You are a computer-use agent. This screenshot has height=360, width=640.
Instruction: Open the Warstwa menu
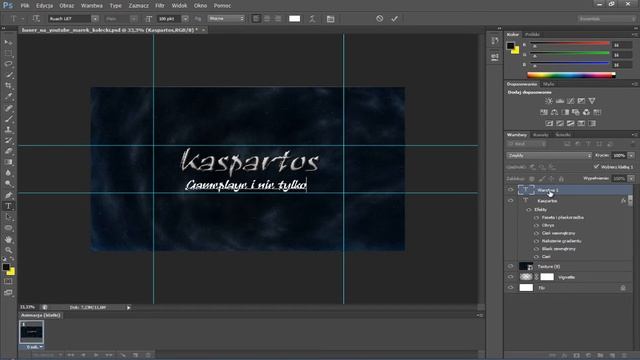pos(92,6)
